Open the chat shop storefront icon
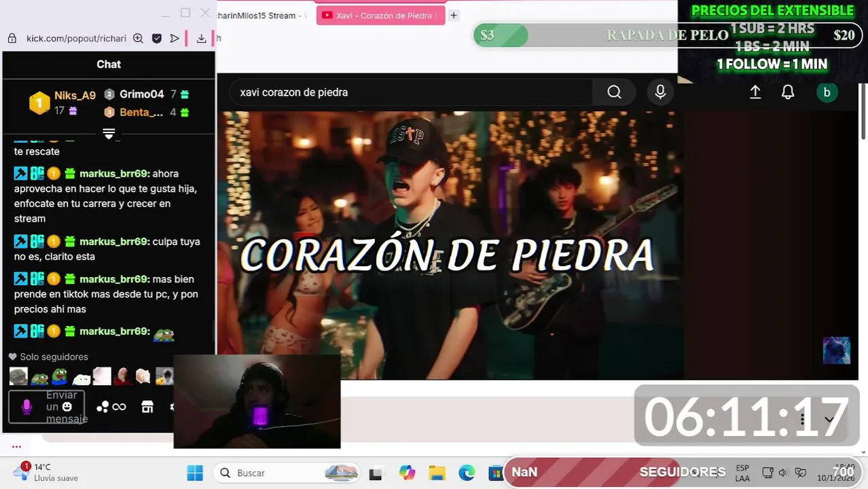Viewport: 868px width, 489px height. [147, 407]
